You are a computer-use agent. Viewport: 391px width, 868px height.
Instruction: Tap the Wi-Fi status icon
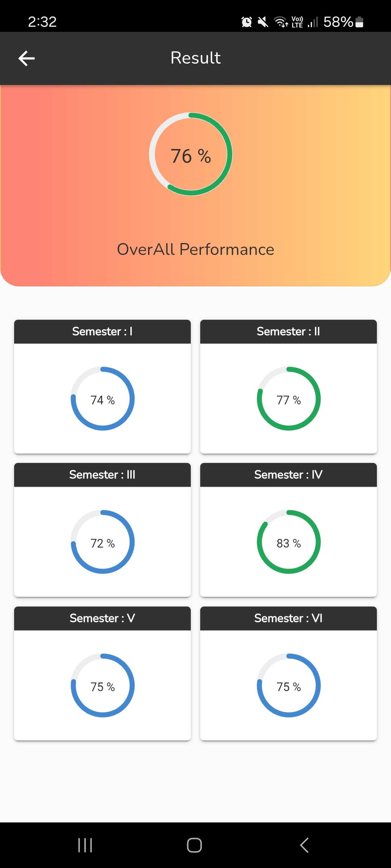[281, 22]
